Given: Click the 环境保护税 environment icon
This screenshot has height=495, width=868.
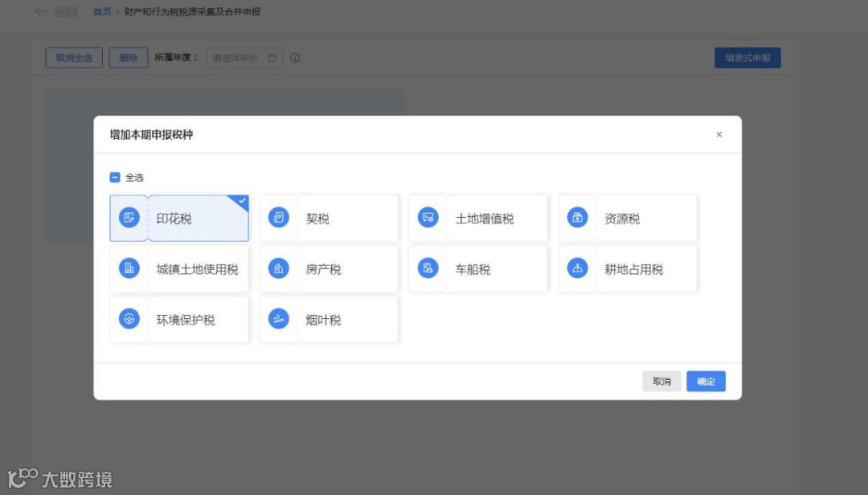Looking at the screenshot, I should [129, 319].
